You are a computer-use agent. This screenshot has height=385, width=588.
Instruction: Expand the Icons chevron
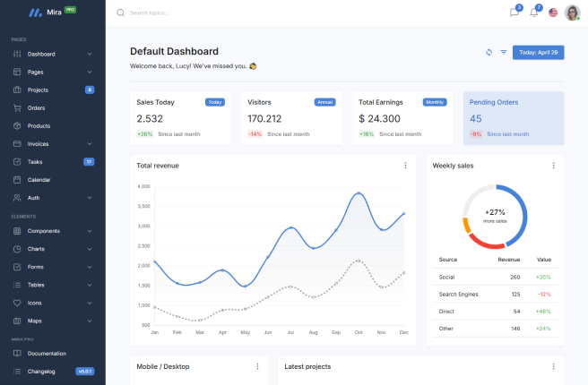[90, 303]
